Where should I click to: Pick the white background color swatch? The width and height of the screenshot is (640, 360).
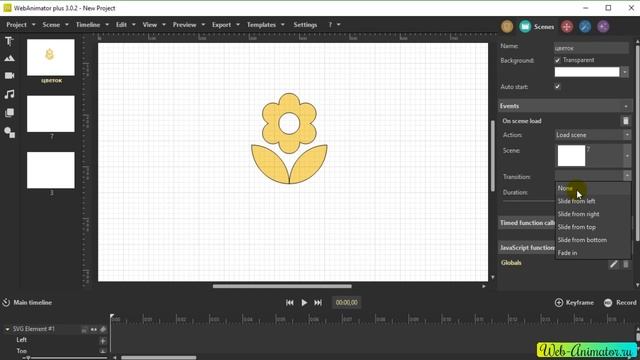(x=587, y=72)
